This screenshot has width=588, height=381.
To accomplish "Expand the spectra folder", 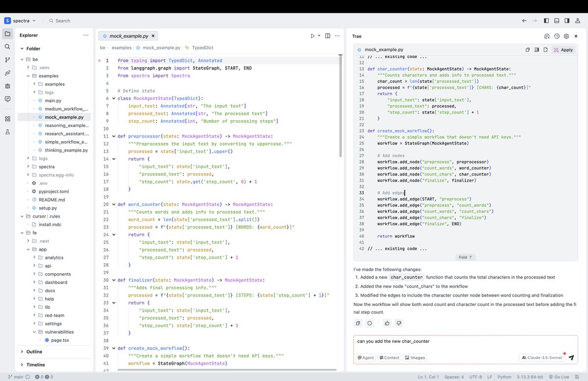I will [x=28, y=167].
